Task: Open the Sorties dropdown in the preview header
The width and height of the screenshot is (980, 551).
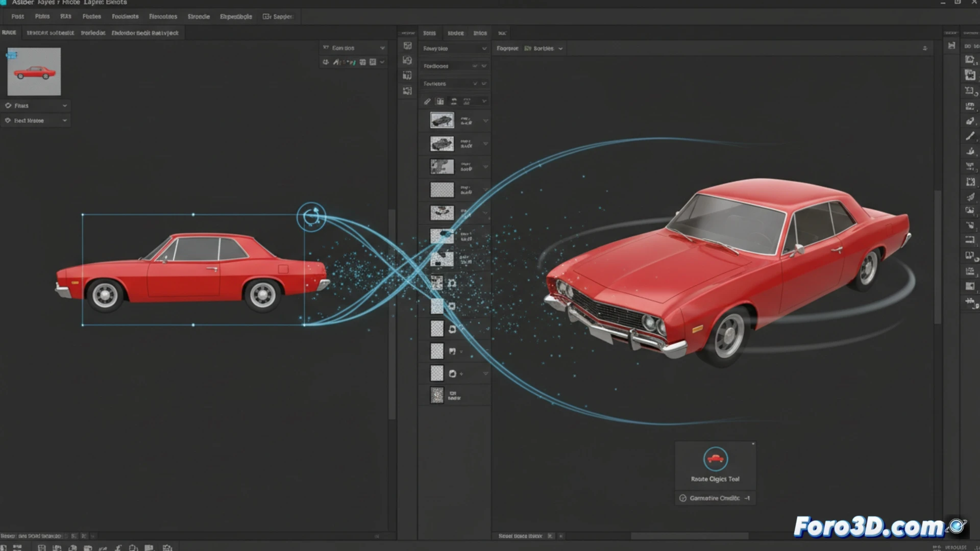Action: point(544,48)
